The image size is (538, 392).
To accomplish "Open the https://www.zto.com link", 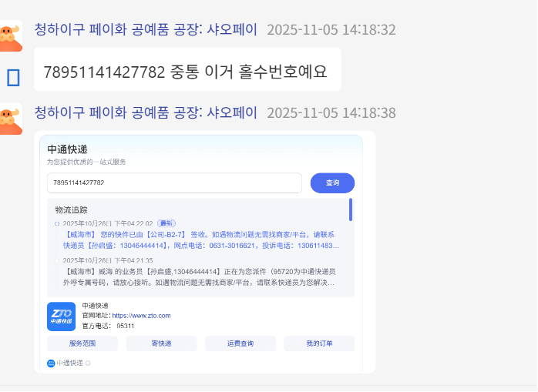I will coord(141,316).
